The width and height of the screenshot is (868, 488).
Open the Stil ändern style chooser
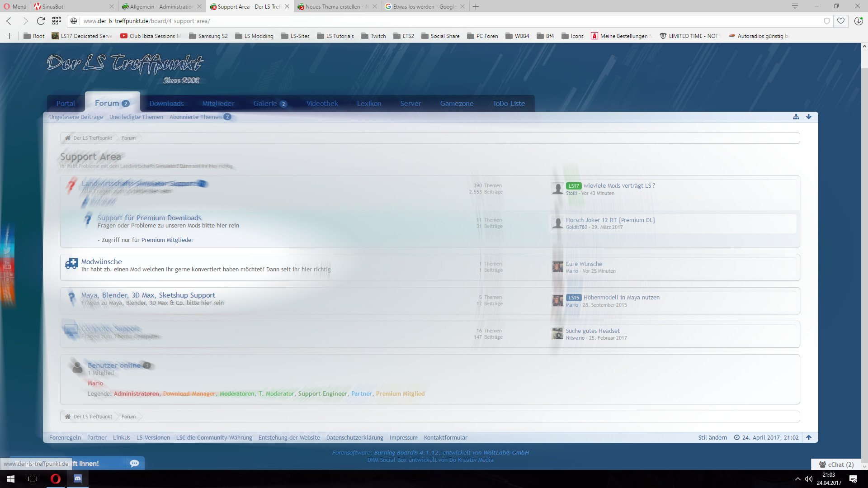click(x=712, y=437)
